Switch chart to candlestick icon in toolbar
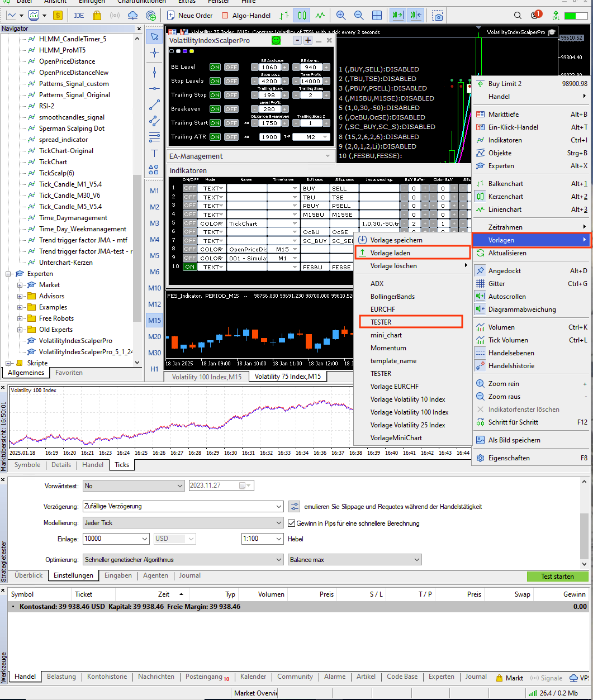This screenshot has height=700, width=593. coord(302,16)
